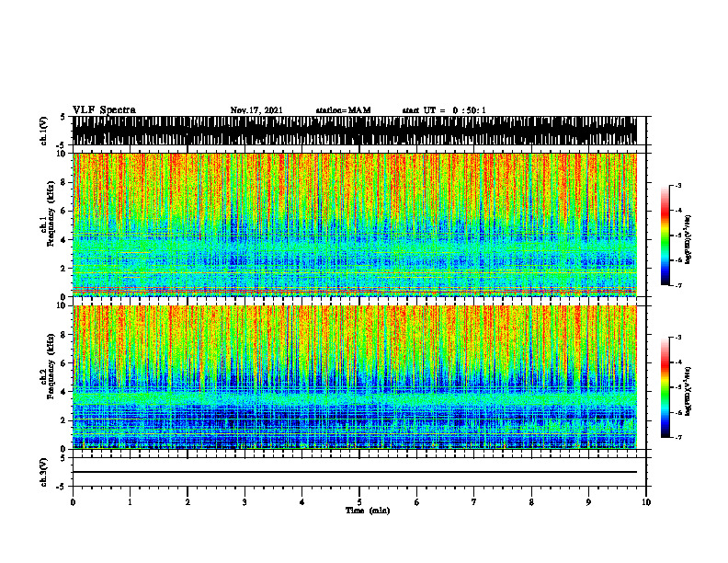The width and height of the screenshot is (728, 563).
Task: Click the "-3" tick on ch.1 colorbar
Action: 677,186
